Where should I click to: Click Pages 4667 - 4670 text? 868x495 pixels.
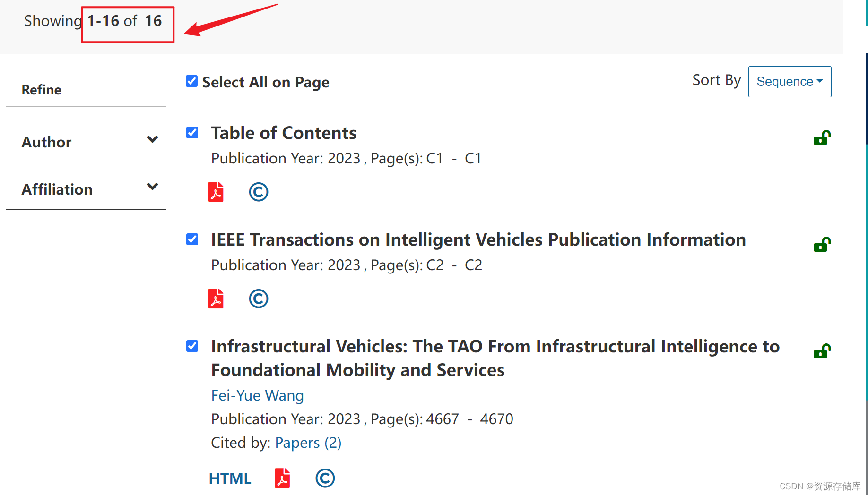click(x=442, y=419)
